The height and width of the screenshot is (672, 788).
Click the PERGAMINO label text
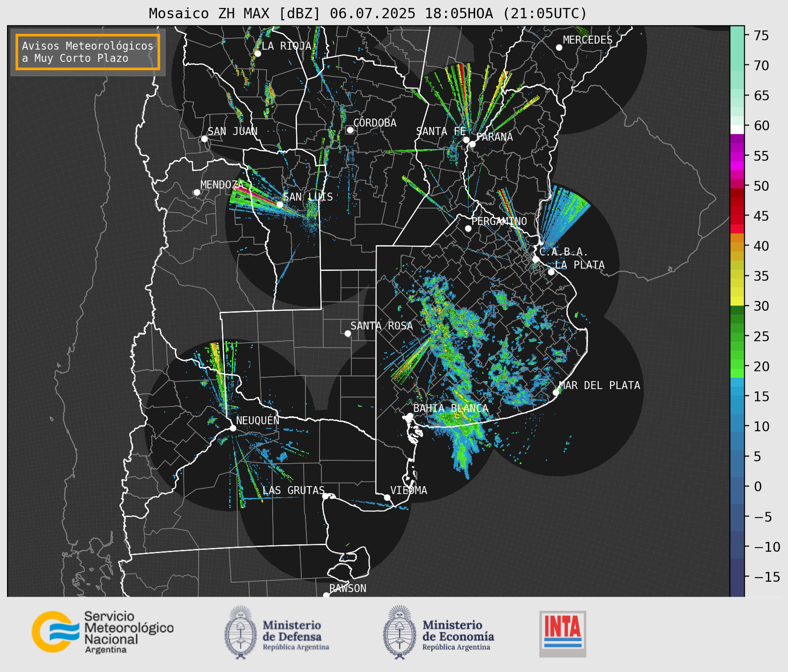pos(499,221)
